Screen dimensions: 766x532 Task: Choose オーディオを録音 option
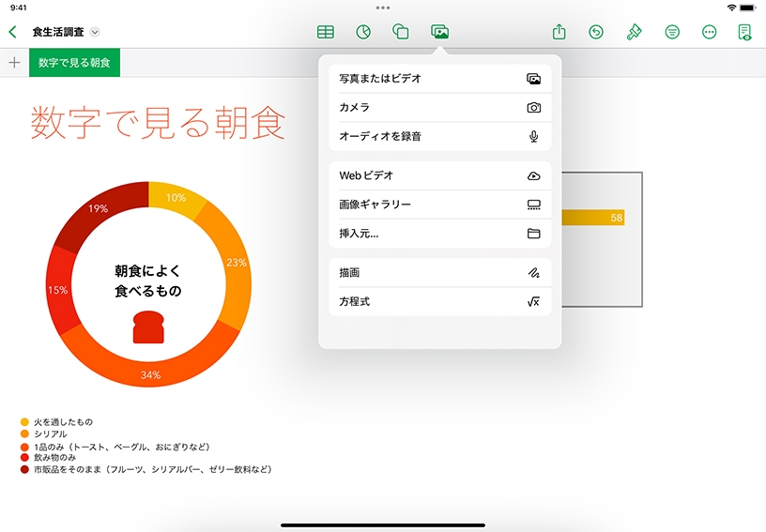[439, 136]
